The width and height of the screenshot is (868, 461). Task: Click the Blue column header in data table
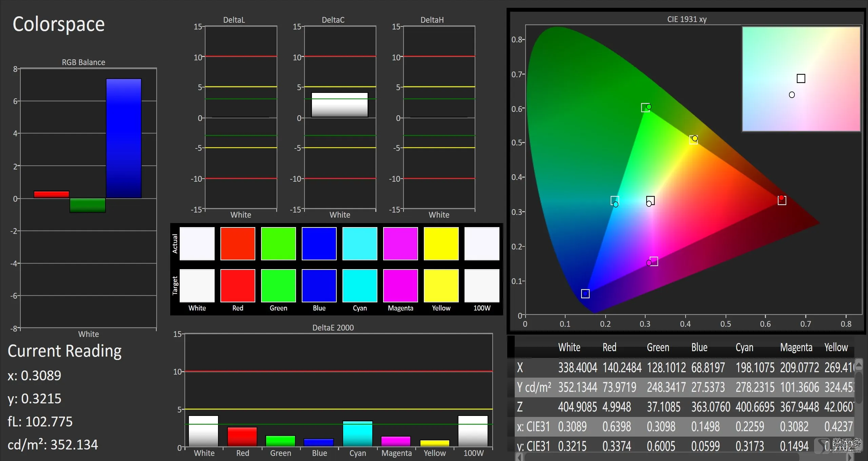699,347
